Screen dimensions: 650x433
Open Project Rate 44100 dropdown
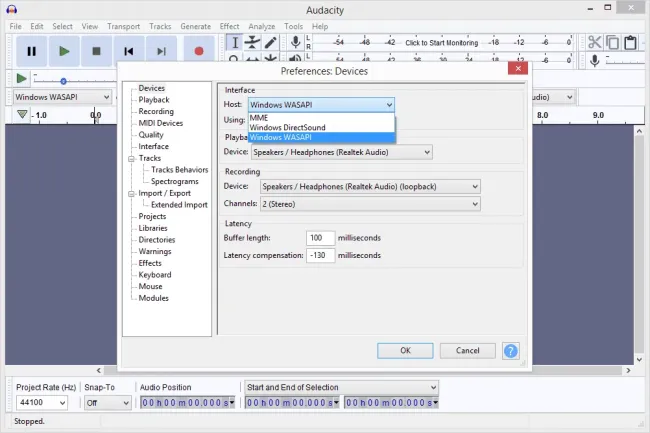(41, 402)
